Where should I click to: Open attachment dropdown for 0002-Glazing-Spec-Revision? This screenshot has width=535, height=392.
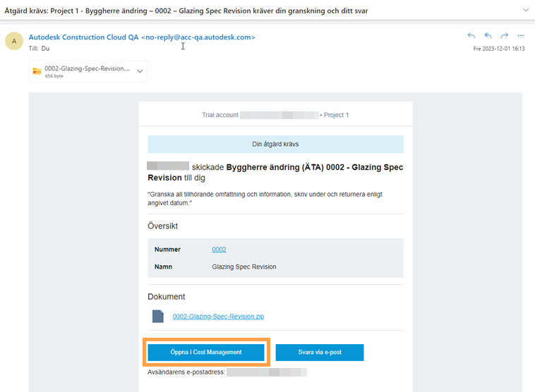140,71
